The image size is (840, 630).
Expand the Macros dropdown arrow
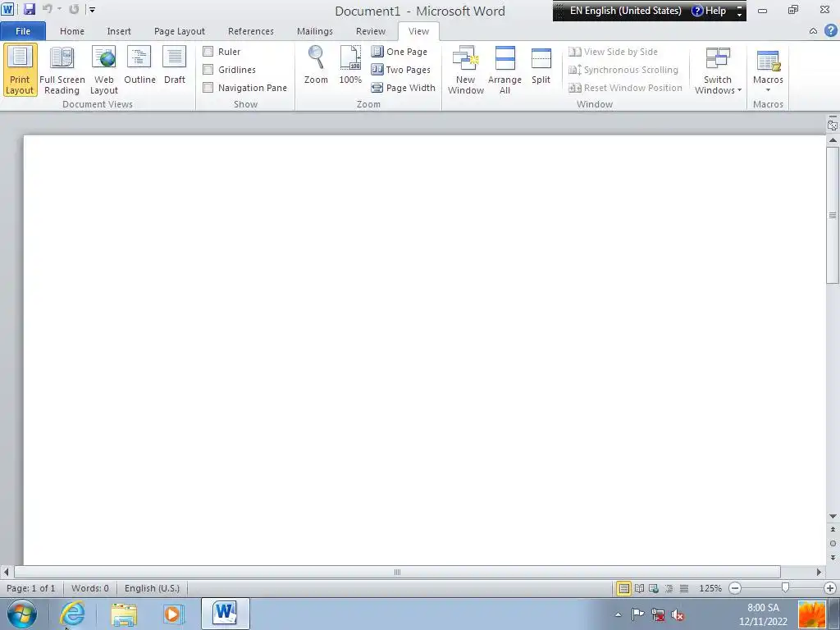tap(768, 90)
